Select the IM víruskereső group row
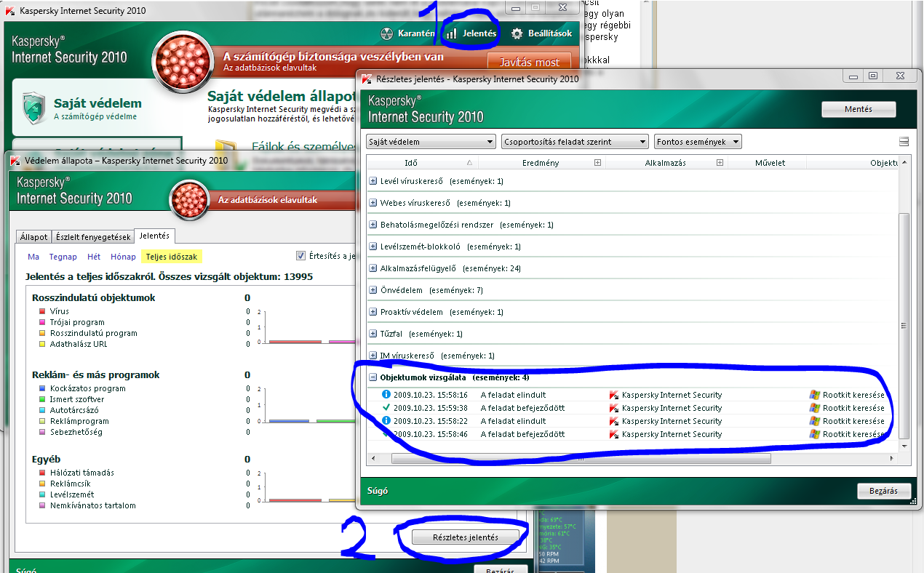The image size is (924, 573). [x=633, y=356]
